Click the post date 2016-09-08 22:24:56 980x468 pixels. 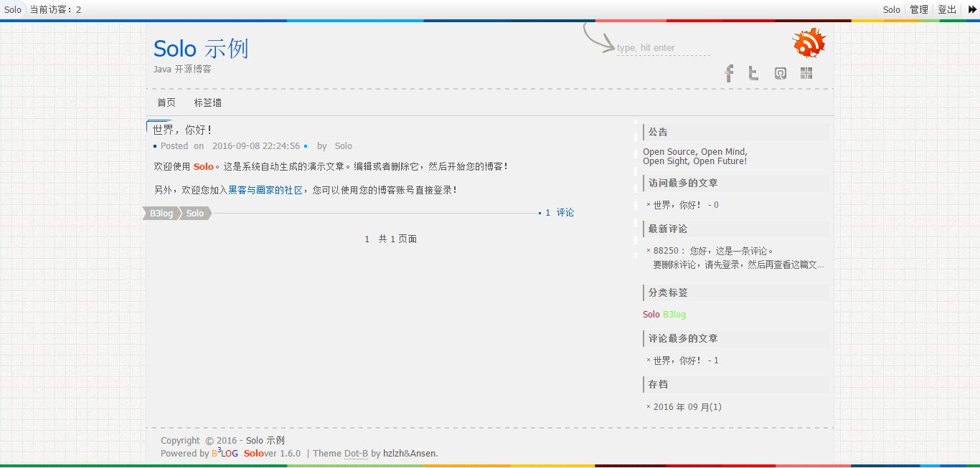tap(256, 146)
